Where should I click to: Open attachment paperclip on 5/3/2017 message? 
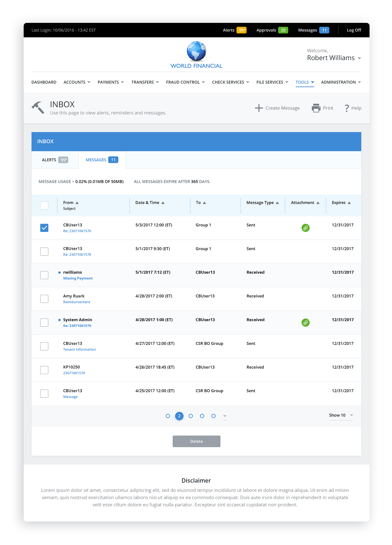305,227
